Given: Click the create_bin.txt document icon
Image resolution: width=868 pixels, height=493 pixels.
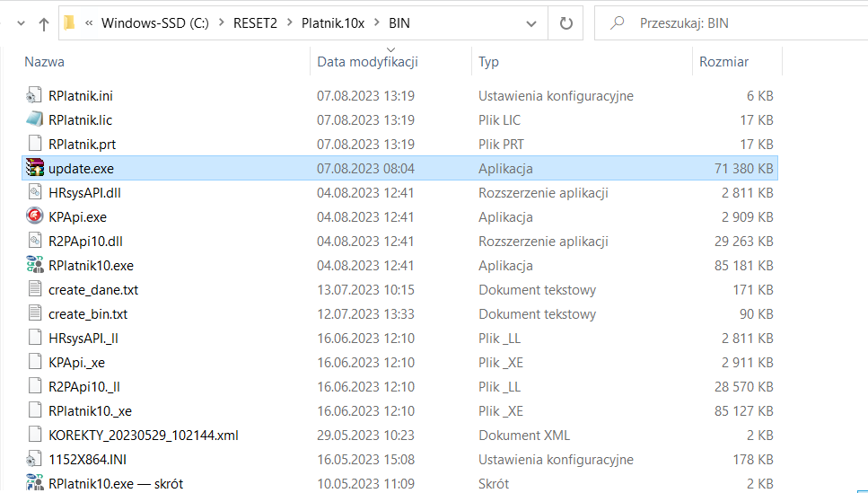Looking at the screenshot, I should [34, 313].
